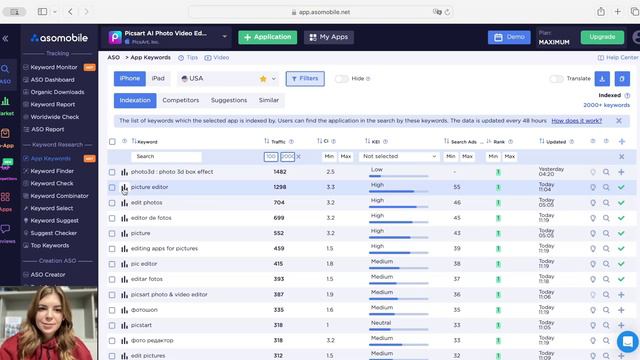Check the picture editor checkbox
Screen dimensions: 640x360
point(112,187)
